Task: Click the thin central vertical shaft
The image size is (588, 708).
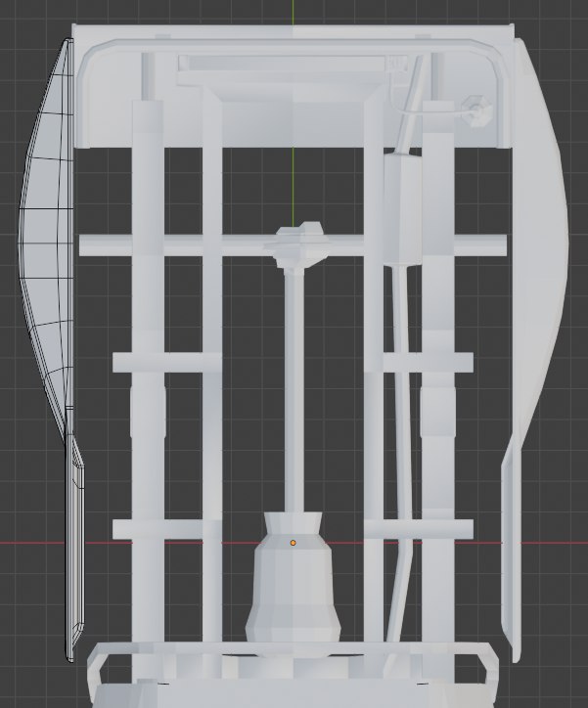Action: 293,391
